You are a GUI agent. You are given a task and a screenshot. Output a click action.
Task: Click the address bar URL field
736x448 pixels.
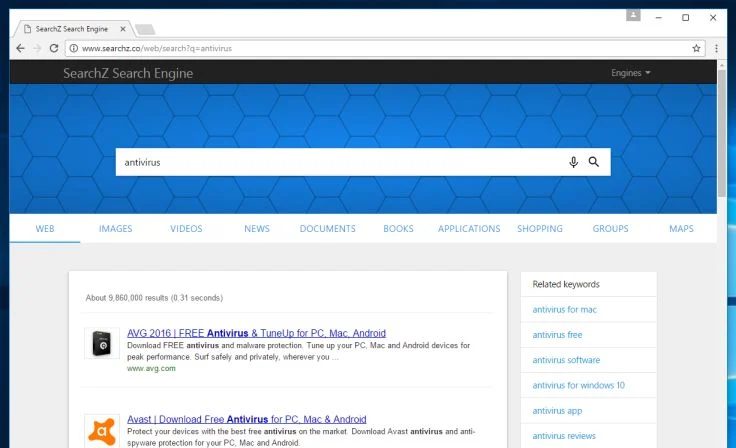point(383,48)
